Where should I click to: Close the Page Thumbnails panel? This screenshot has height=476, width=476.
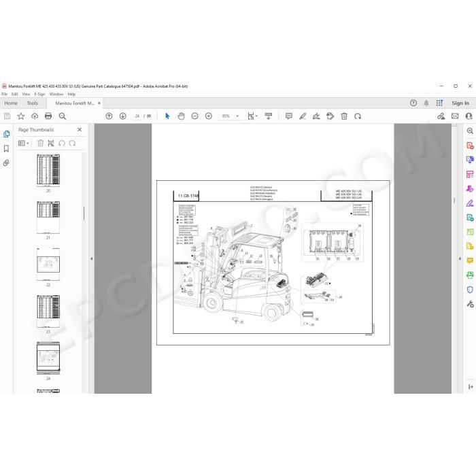[x=80, y=130]
